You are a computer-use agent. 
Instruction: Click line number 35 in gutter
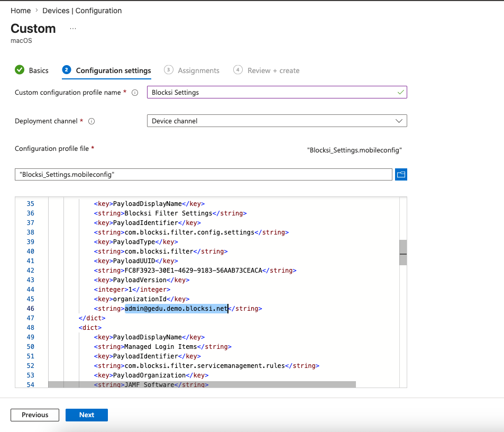tap(31, 204)
